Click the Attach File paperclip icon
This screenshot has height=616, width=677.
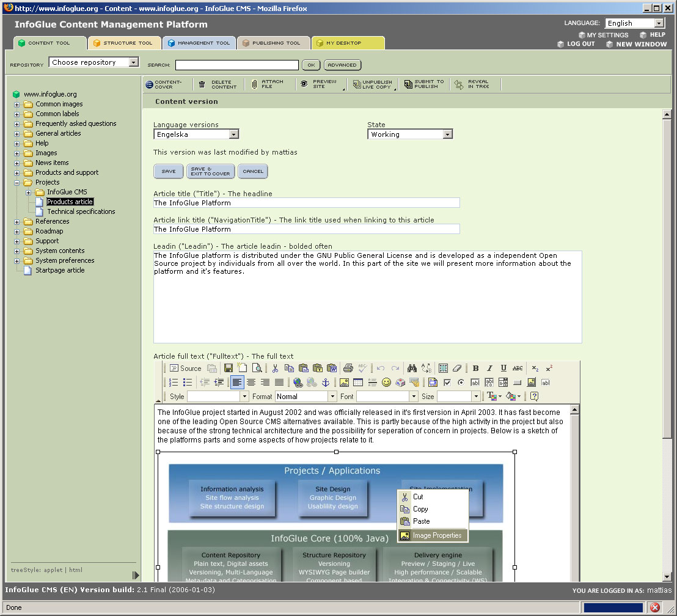click(x=254, y=84)
